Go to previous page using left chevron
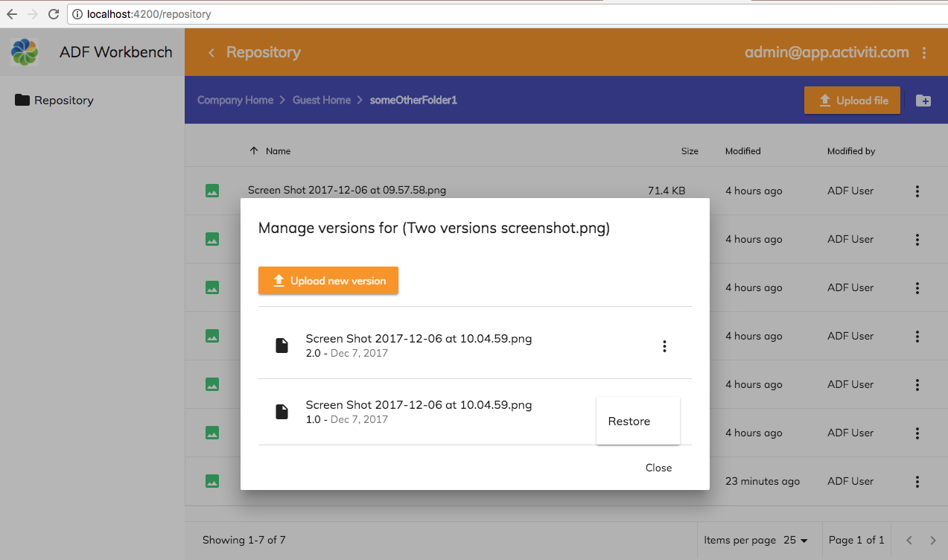The height and width of the screenshot is (560, 948). [909, 541]
